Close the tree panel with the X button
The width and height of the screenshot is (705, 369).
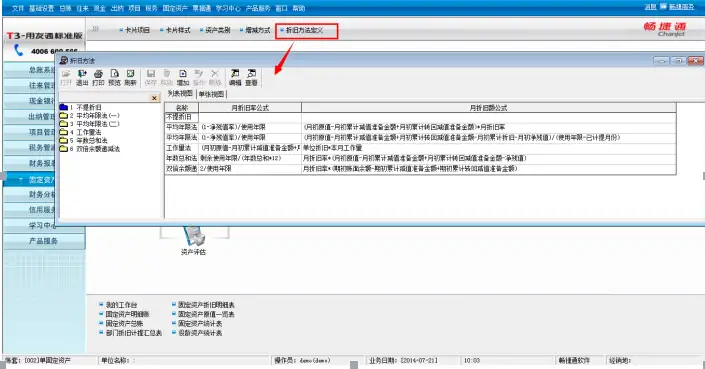coord(154,98)
